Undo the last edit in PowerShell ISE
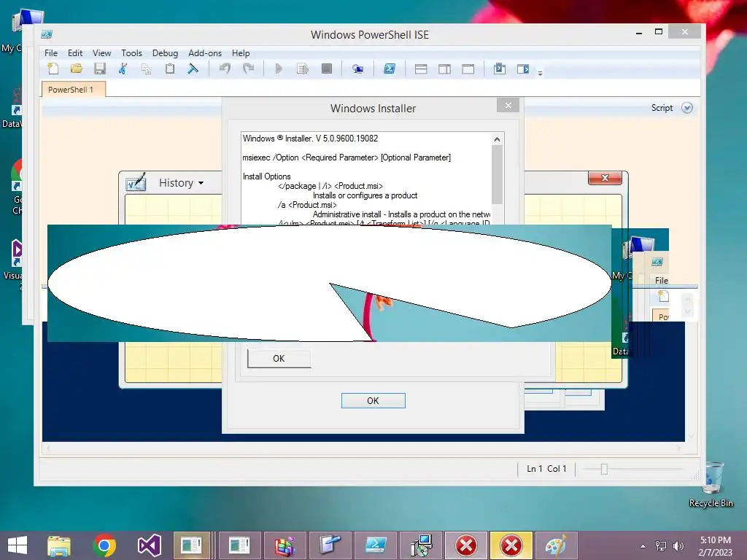This screenshot has height=560, width=747. click(x=225, y=69)
